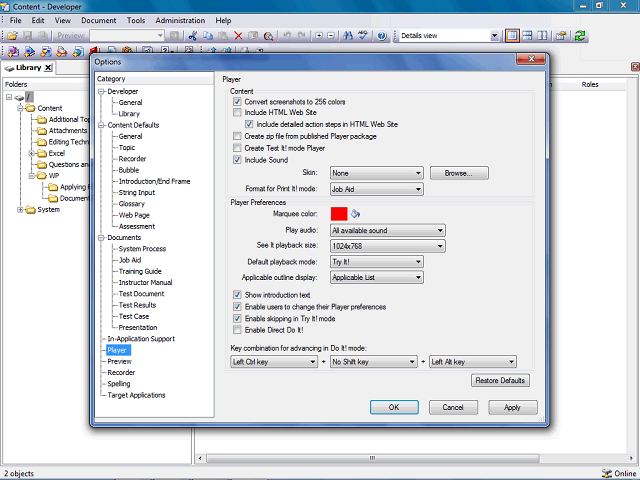Enable Include HTML Web Site checkbox
Image resolution: width=640 pixels, height=480 pixels.
[237, 112]
